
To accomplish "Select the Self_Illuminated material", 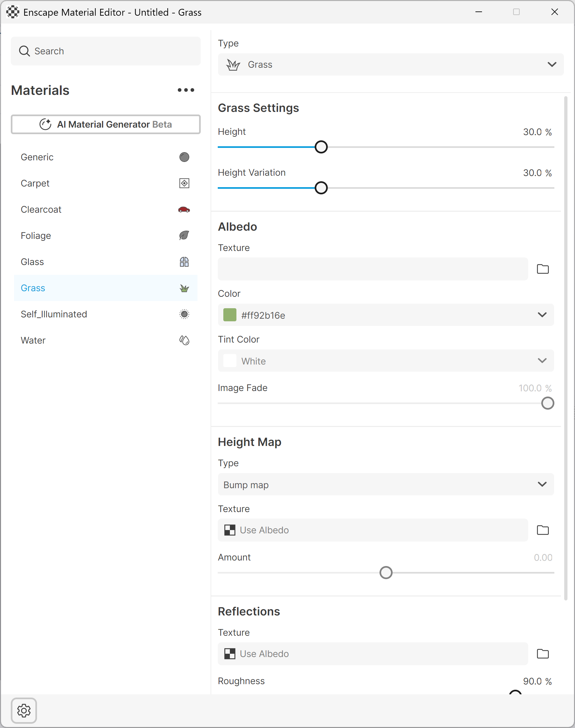I will pos(106,314).
